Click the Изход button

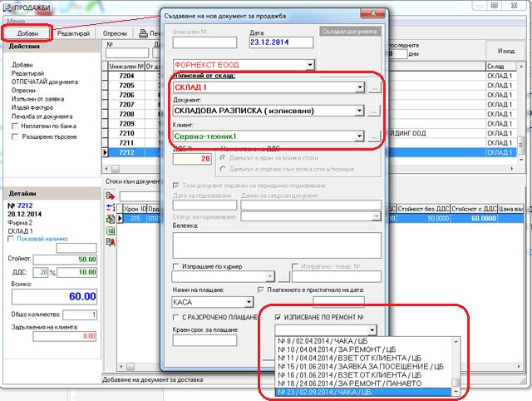coord(505,52)
